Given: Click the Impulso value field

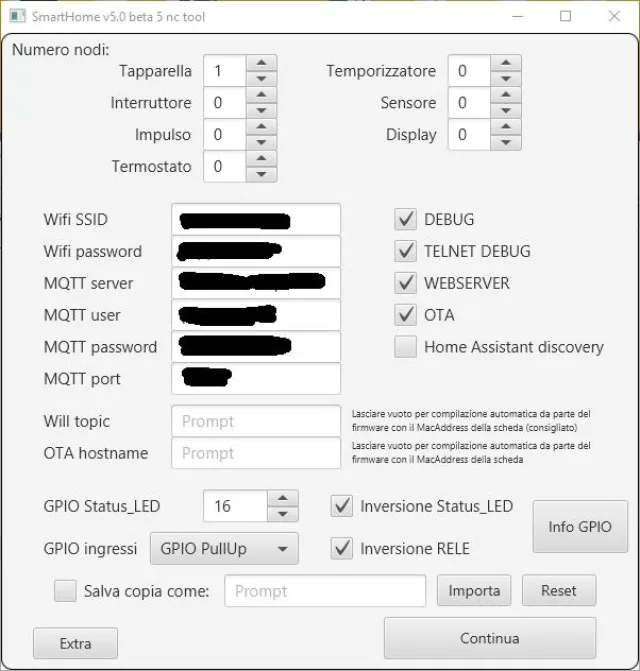Looking at the screenshot, I should pyautogui.click(x=225, y=134).
